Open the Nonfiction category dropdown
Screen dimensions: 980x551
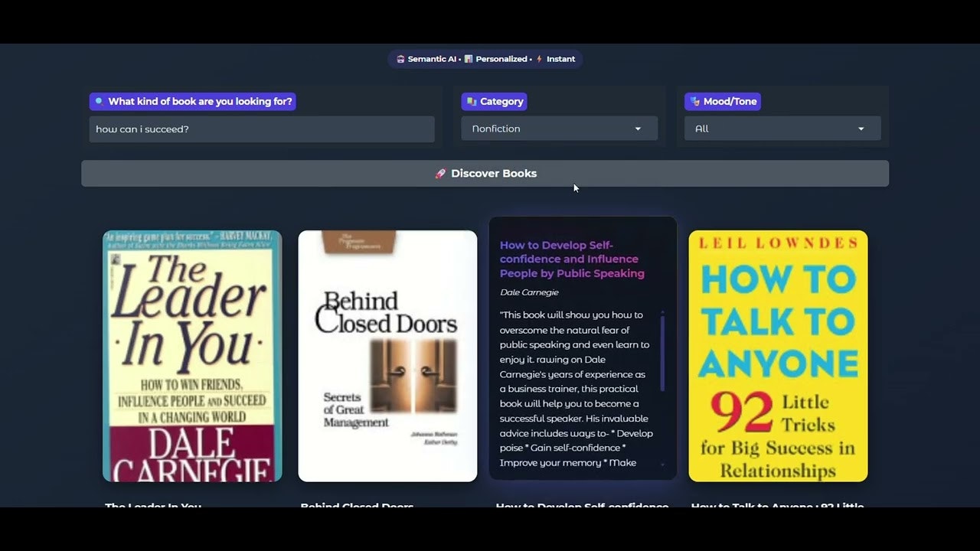pyautogui.click(x=559, y=128)
